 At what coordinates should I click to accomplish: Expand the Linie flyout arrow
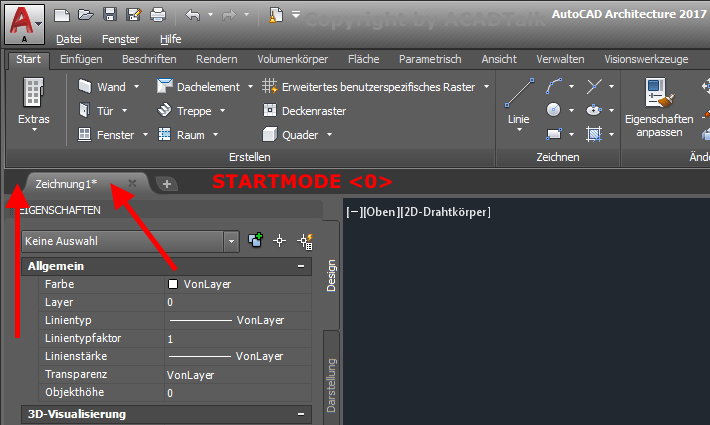click(519, 130)
